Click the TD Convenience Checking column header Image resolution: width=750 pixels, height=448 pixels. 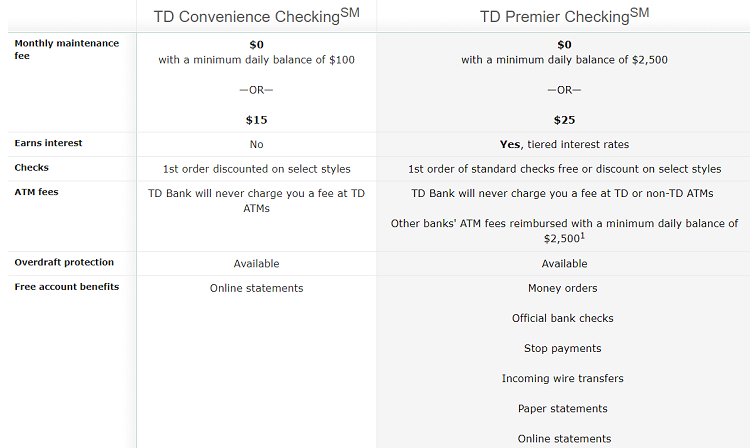point(256,16)
